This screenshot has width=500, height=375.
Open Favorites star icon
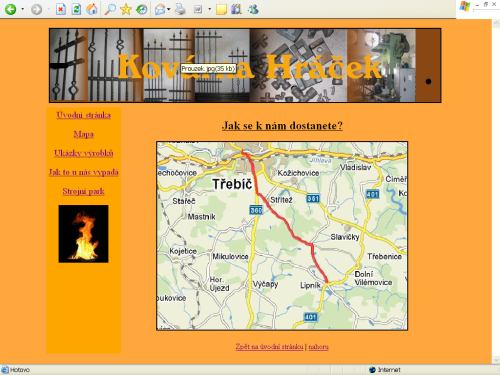coord(126,9)
